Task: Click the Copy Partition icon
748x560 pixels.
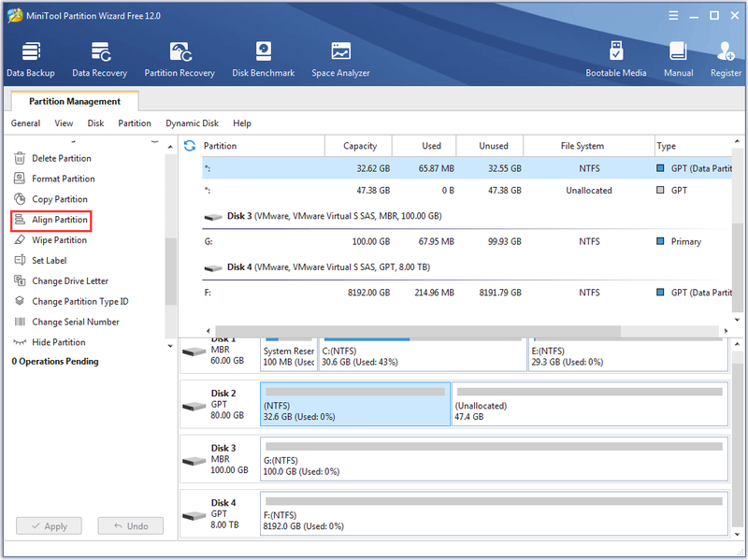Action: (20, 199)
